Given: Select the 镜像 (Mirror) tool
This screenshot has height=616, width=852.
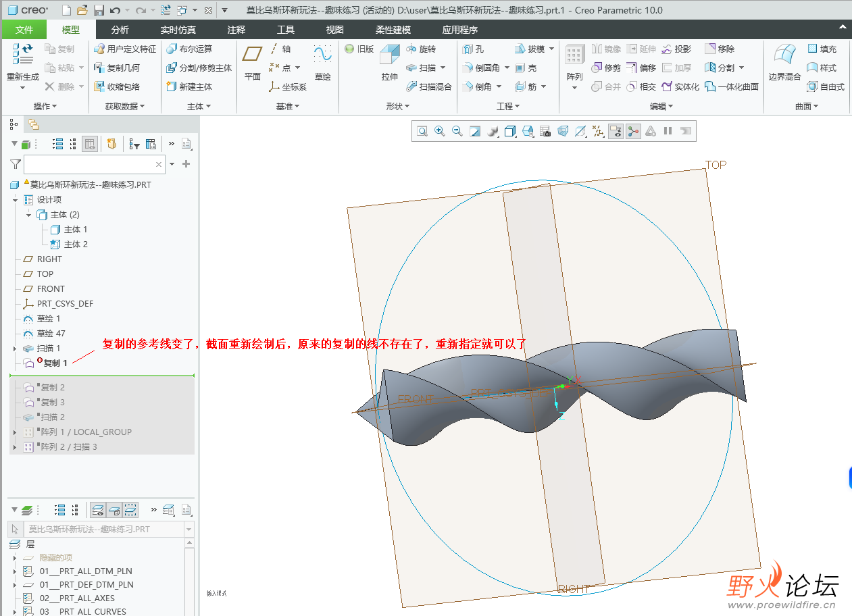Looking at the screenshot, I should point(606,49).
